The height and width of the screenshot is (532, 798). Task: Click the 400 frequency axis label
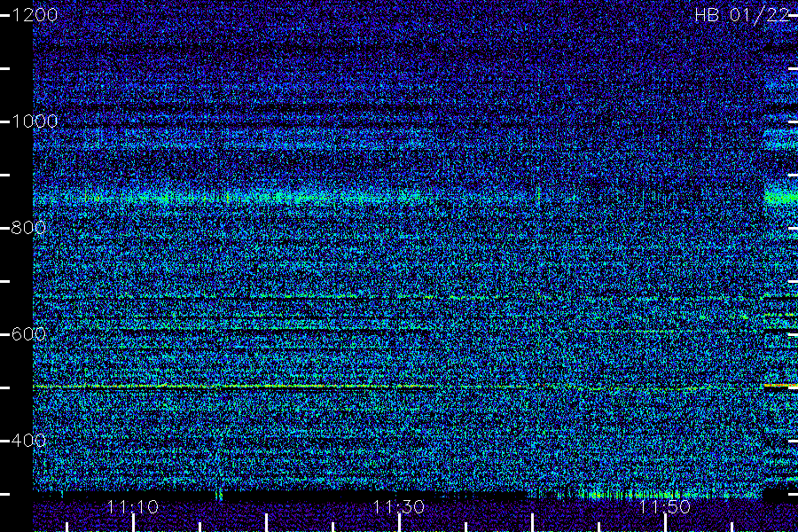click(28, 441)
